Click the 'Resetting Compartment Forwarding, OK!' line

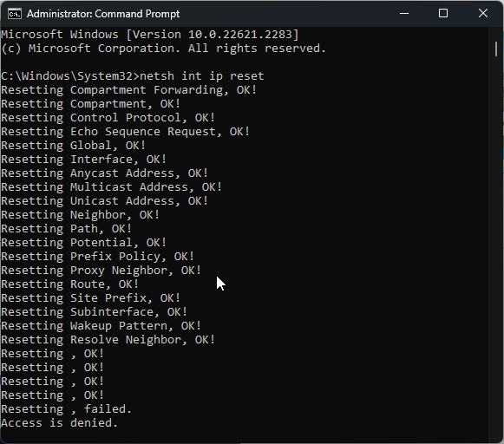pyautogui.click(x=129, y=90)
